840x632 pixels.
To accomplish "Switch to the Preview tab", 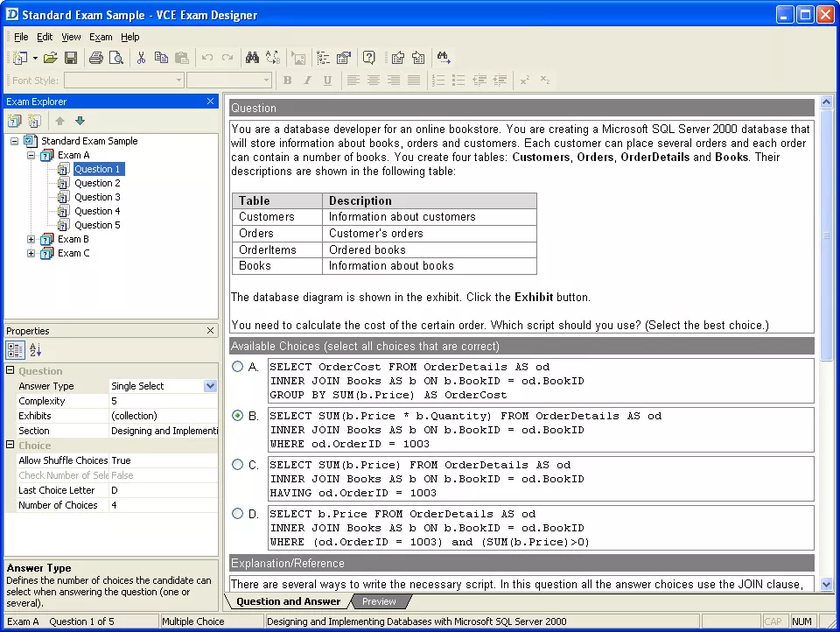I will click(x=380, y=601).
